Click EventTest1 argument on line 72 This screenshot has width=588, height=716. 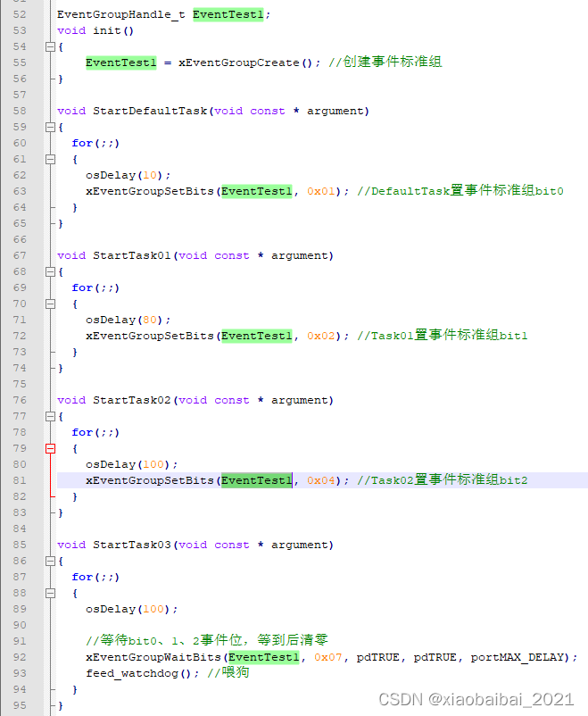tap(257, 336)
